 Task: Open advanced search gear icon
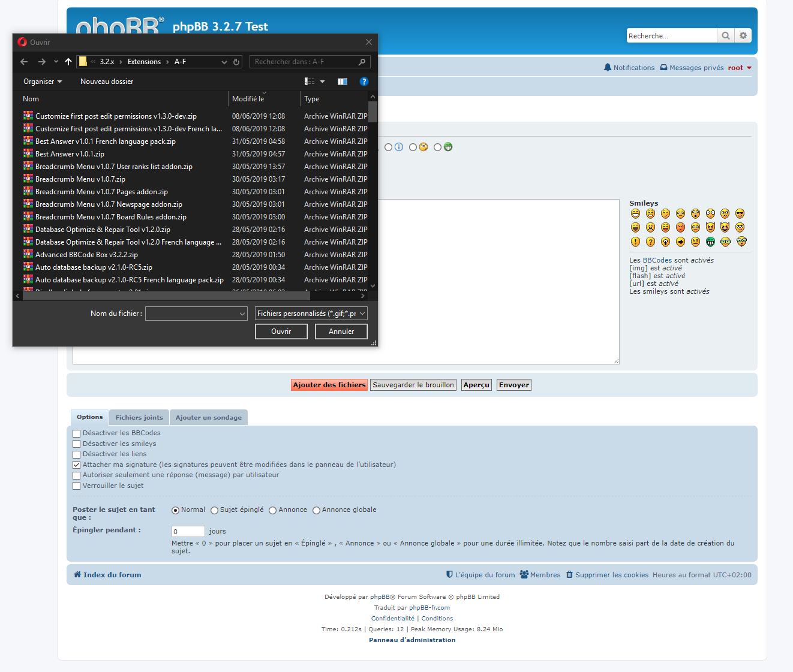click(743, 36)
